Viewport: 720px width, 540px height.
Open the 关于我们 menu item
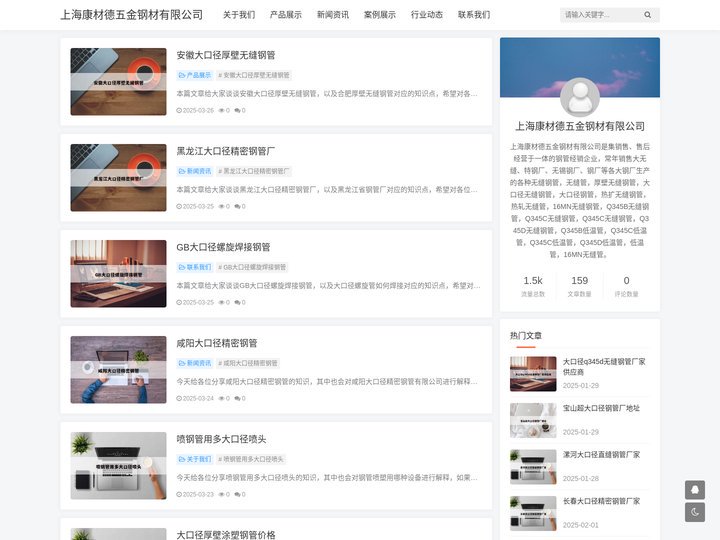239,15
